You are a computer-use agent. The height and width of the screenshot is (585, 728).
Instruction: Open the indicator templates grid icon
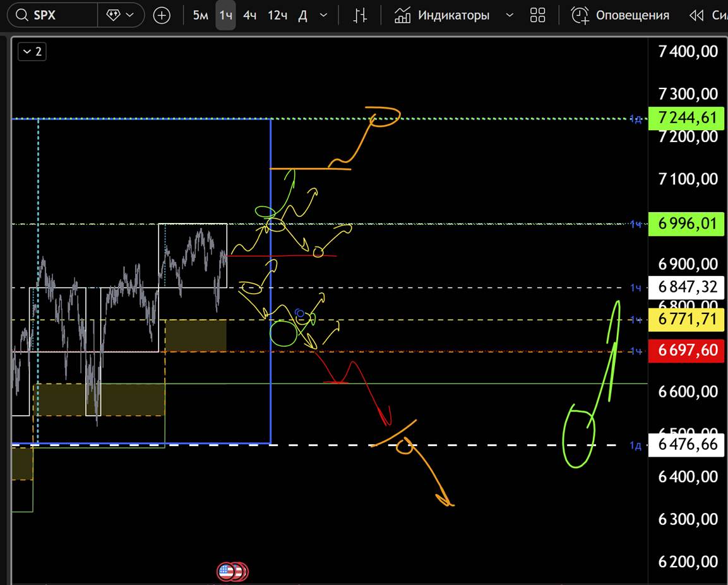pos(537,15)
